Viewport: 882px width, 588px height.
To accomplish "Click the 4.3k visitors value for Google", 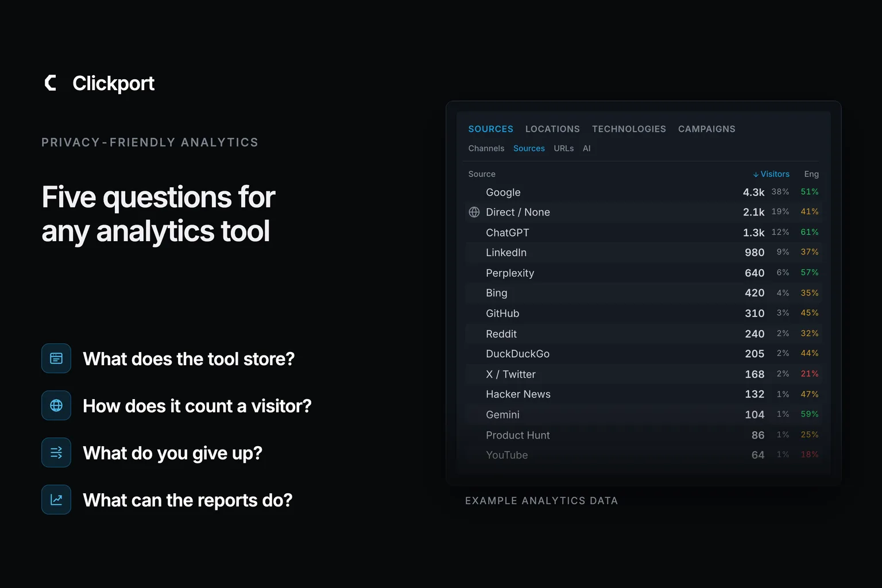I will pos(753,192).
